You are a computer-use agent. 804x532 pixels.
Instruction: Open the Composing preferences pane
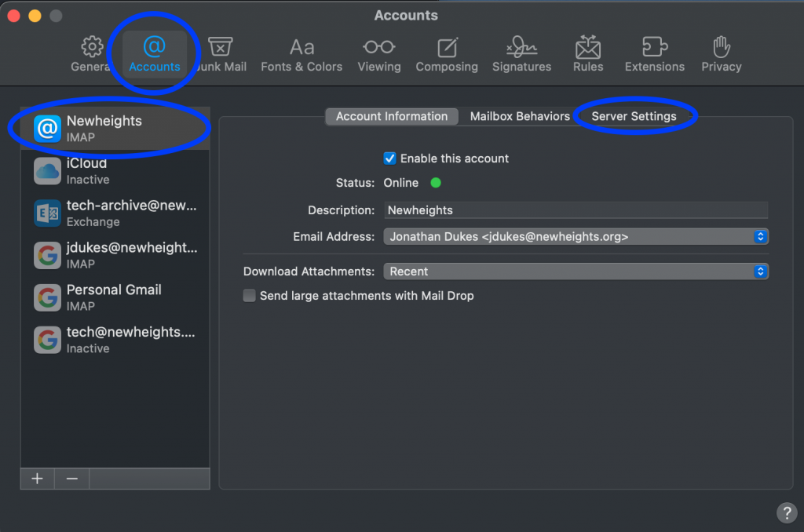coord(447,54)
